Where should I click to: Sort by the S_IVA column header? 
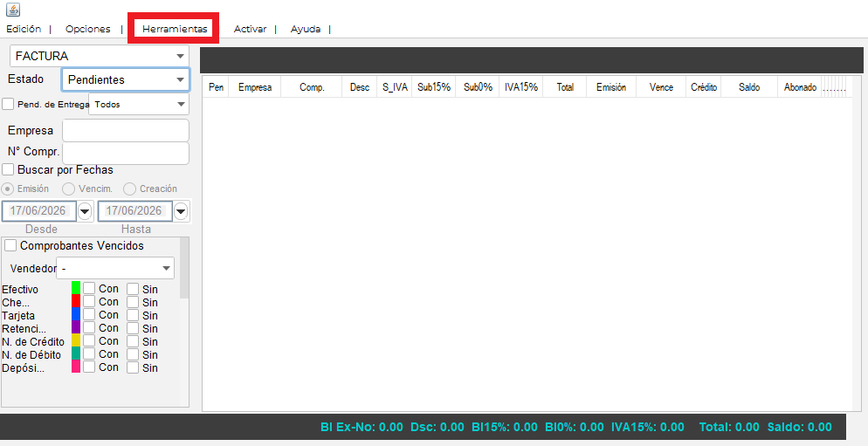pos(395,87)
